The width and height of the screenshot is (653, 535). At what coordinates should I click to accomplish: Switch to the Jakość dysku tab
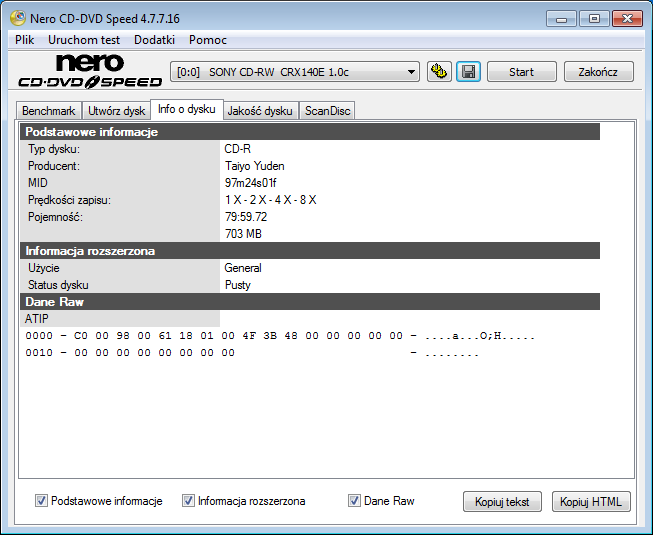pos(260,111)
